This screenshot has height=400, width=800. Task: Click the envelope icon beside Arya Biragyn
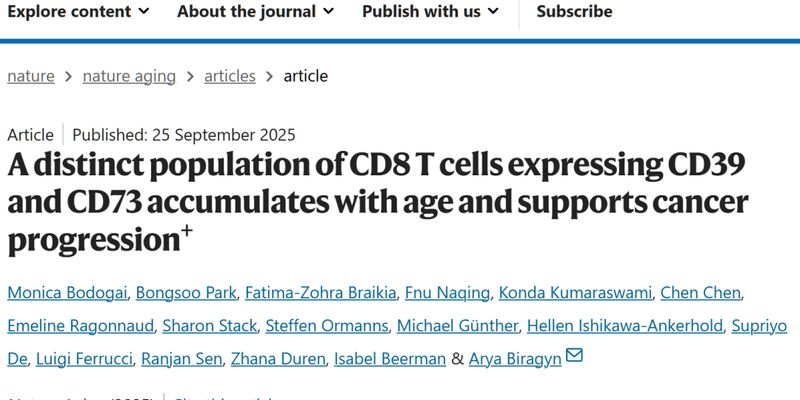tap(574, 356)
